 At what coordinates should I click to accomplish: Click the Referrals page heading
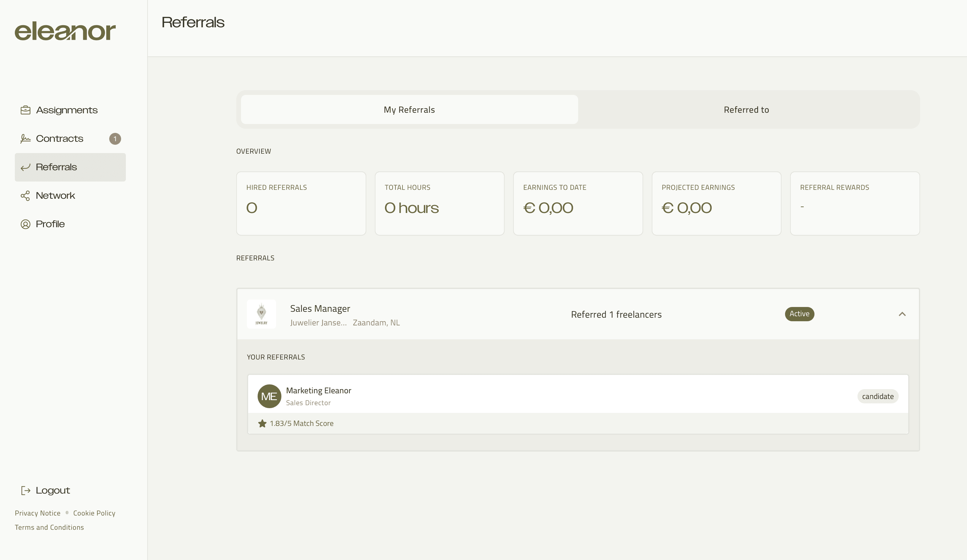tap(193, 22)
